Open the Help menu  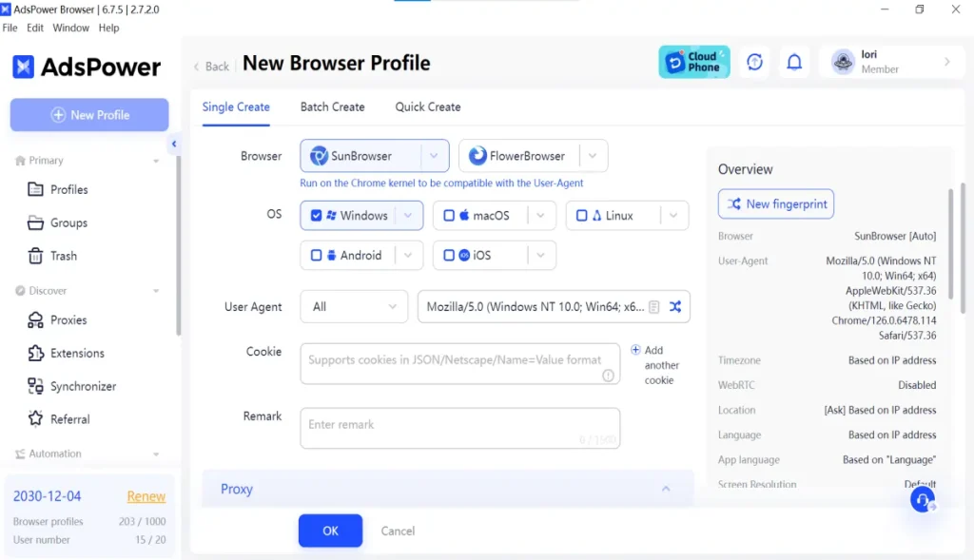(x=108, y=28)
